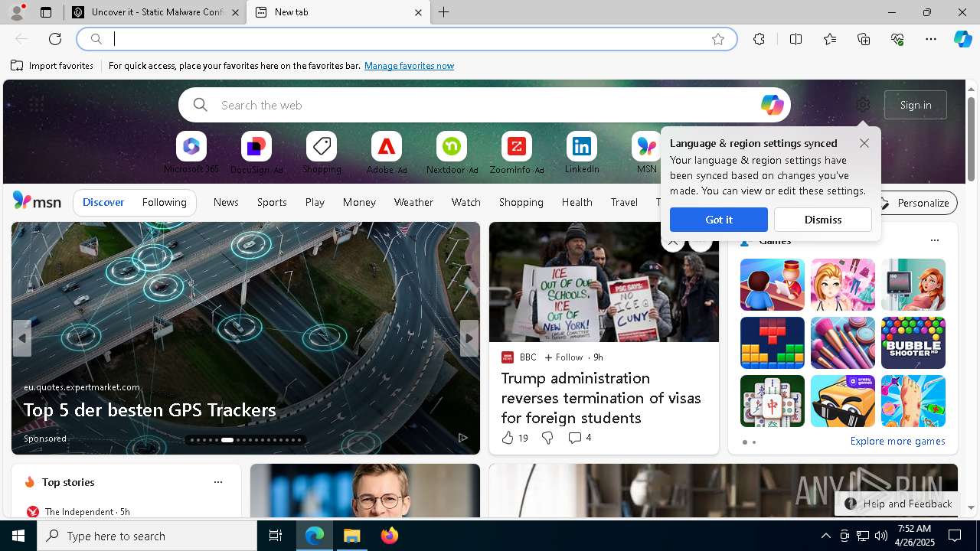Open the Extensions puzzle icon
This screenshot has height=551, width=980.
pyautogui.click(x=759, y=39)
